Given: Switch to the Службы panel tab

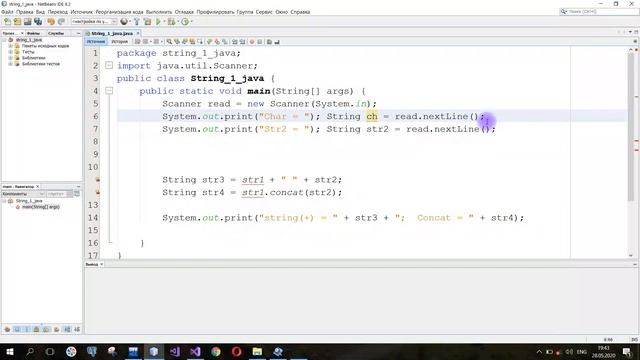Looking at the screenshot, I should coord(56,33).
